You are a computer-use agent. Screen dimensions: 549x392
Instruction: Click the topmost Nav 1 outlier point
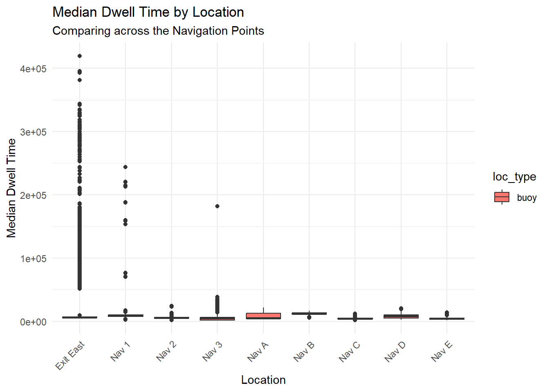point(125,167)
